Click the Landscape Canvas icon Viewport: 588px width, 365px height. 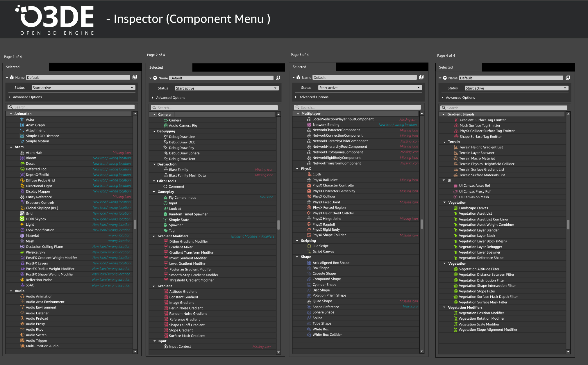pyautogui.click(x=455, y=208)
